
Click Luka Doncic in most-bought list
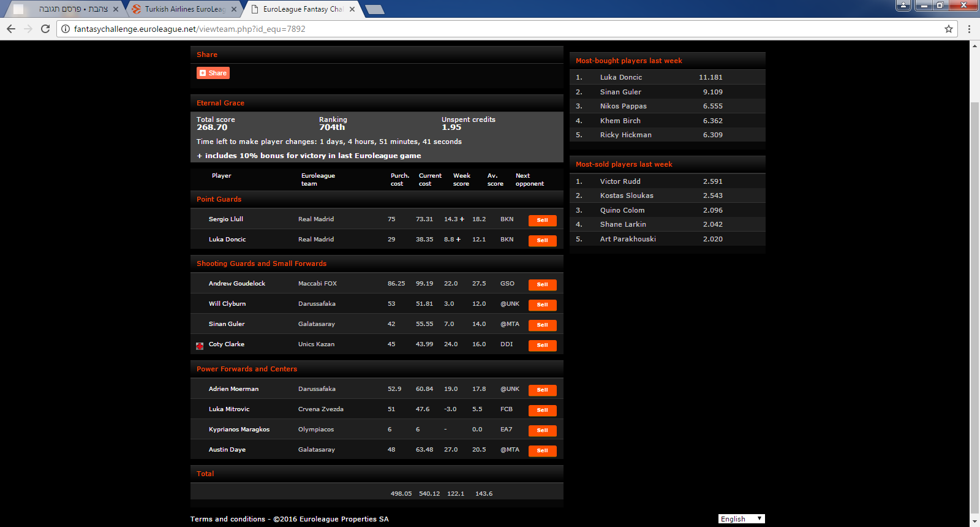point(621,77)
